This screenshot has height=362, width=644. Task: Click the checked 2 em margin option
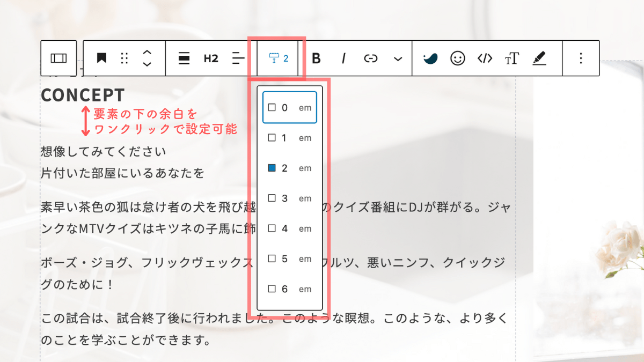click(290, 168)
